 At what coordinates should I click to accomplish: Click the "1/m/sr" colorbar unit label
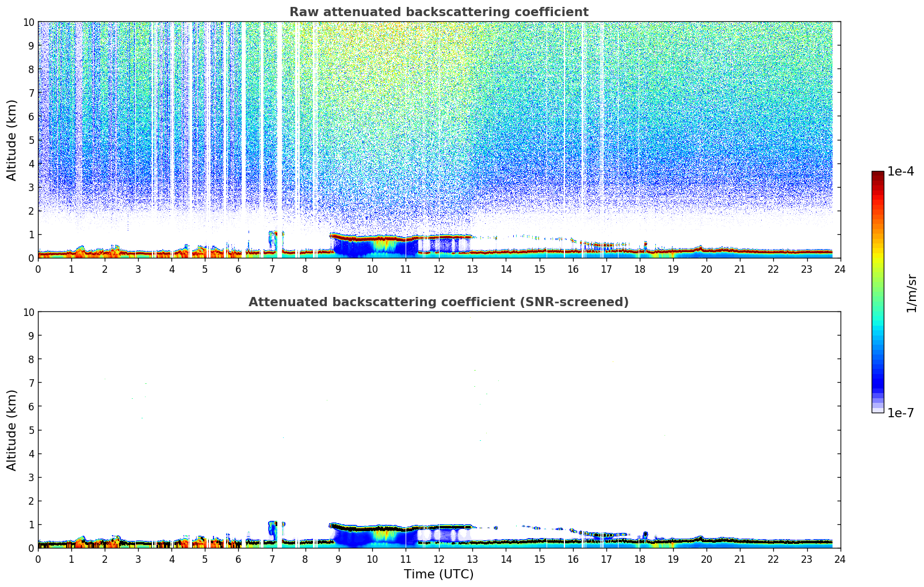(x=911, y=292)
